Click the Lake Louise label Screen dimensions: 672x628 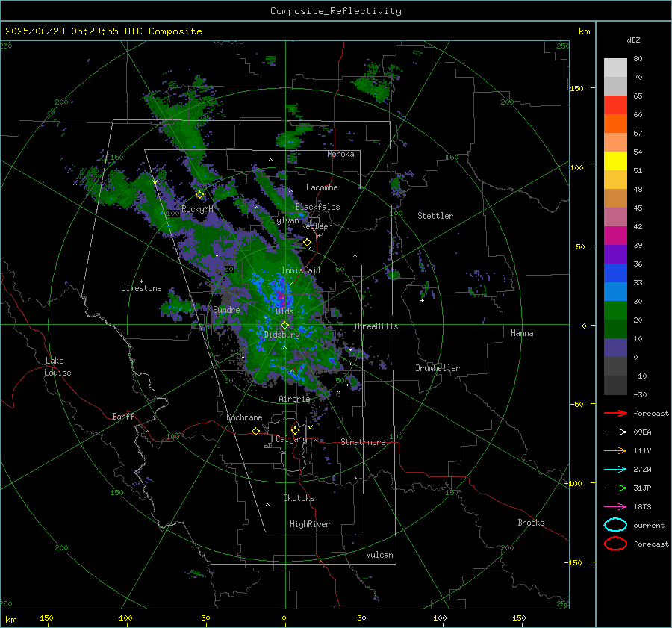(x=57, y=367)
